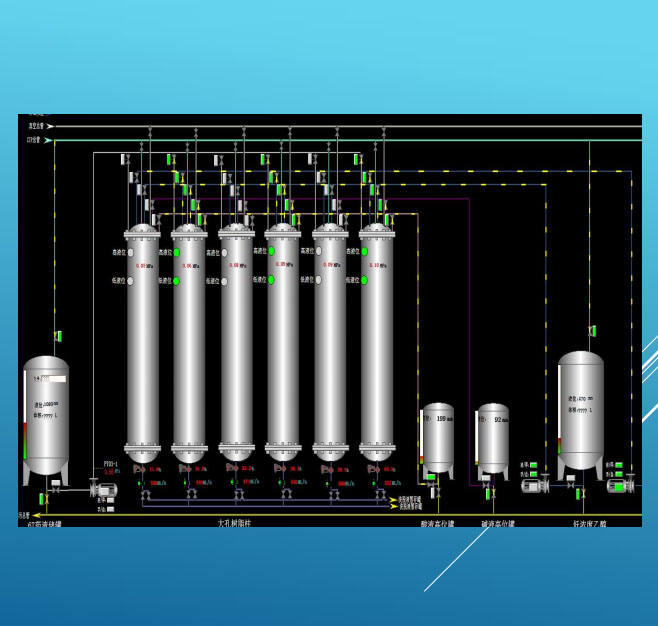Viewport: 658px width, 626px height.
Task: Click the pressure gauge below the first resin column
Action: point(138,469)
